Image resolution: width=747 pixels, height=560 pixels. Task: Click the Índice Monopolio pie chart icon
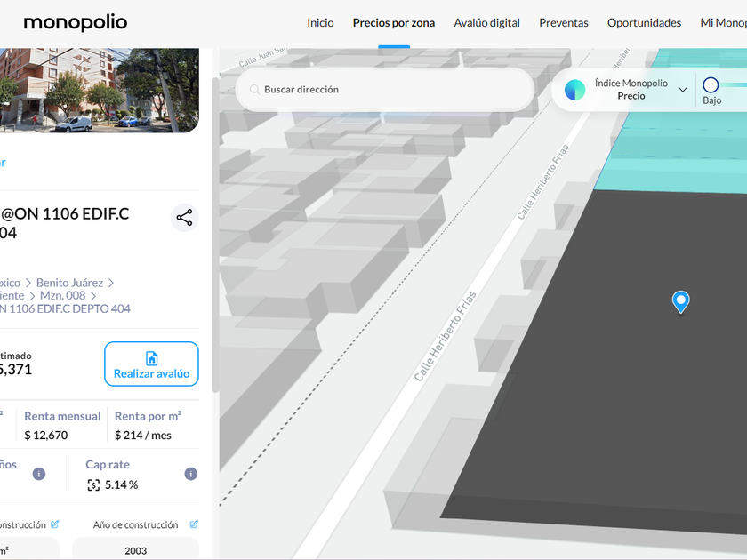click(575, 90)
